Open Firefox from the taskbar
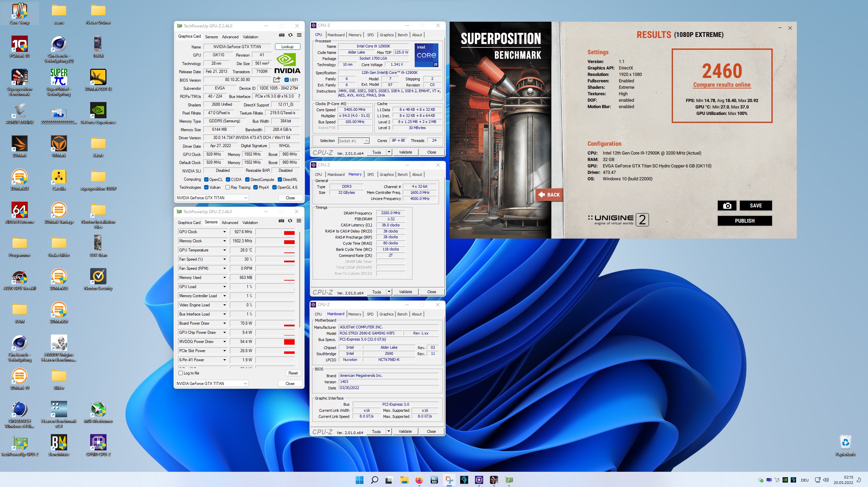 click(x=419, y=480)
